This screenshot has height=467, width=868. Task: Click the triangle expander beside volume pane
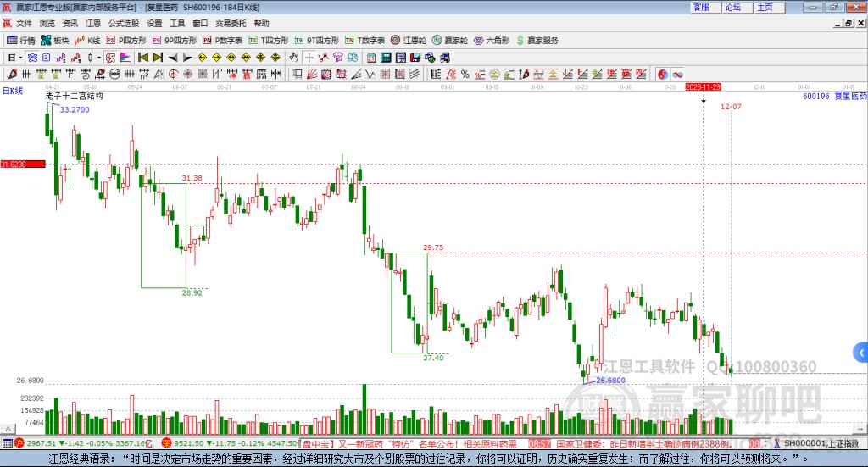tap(8, 429)
